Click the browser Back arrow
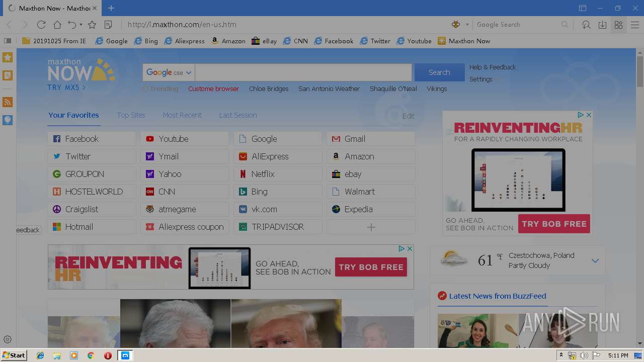Screen dimensions: 644x362 point(9,25)
